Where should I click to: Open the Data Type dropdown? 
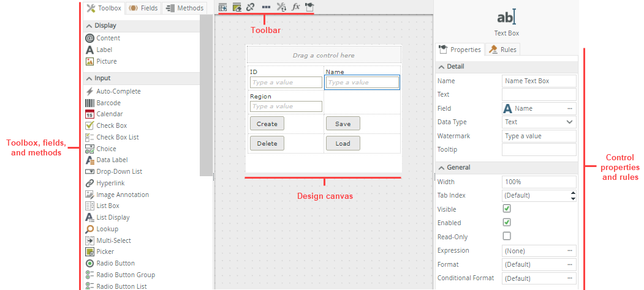click(539, 122)
